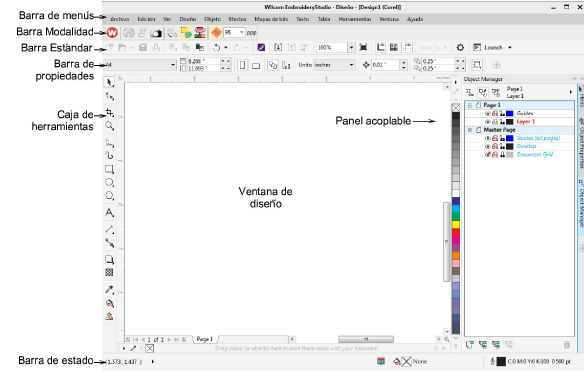584x386 pixels.
Task: Open the Edición menu
Action: coord(146,19)
